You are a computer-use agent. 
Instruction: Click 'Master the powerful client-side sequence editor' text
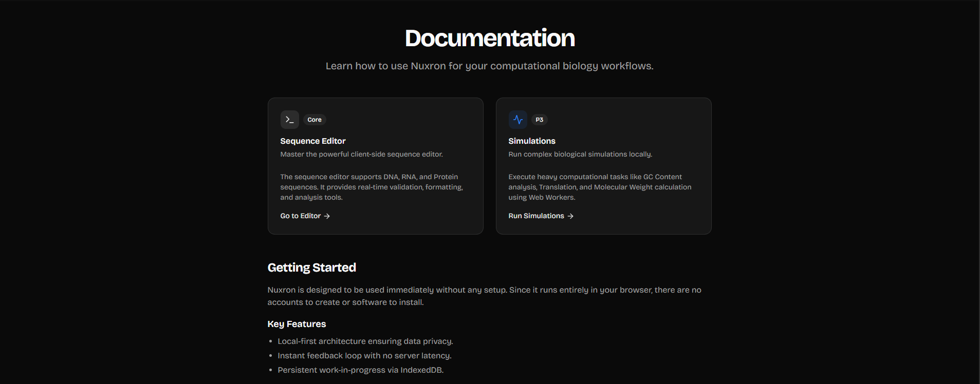[362, 155]
